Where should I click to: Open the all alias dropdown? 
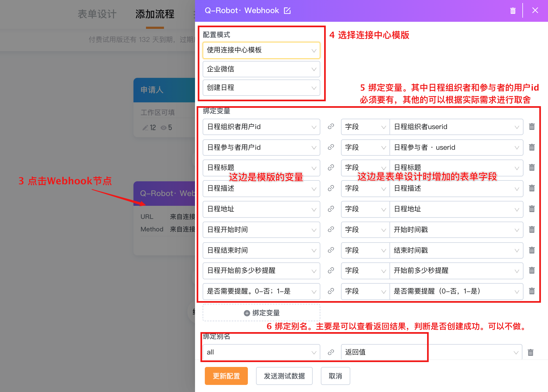tap(261, 352)
